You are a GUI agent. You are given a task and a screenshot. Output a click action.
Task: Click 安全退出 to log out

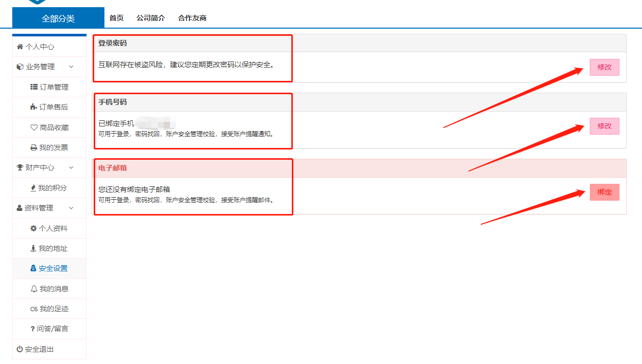(49, 349)
